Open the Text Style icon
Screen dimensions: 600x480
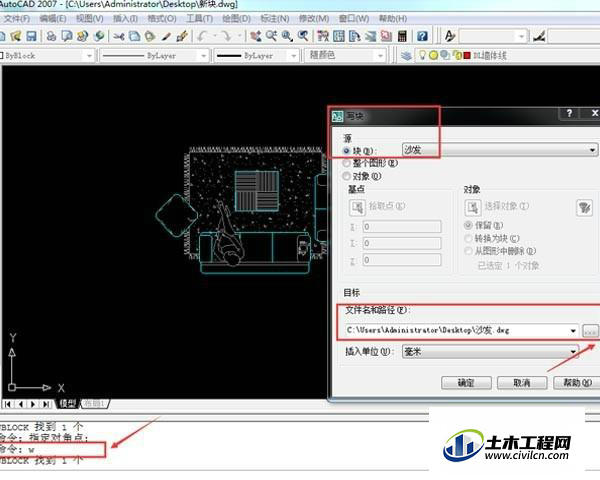449,36
